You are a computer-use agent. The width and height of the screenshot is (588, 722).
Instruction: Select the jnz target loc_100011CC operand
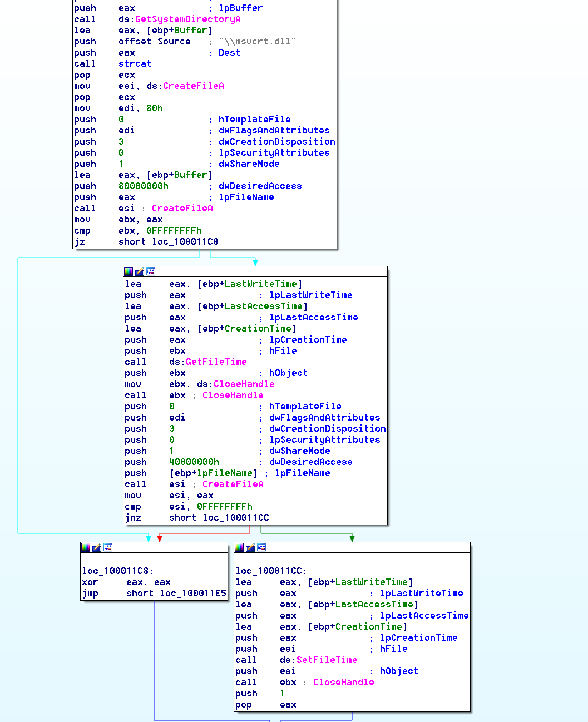(235, 518)
